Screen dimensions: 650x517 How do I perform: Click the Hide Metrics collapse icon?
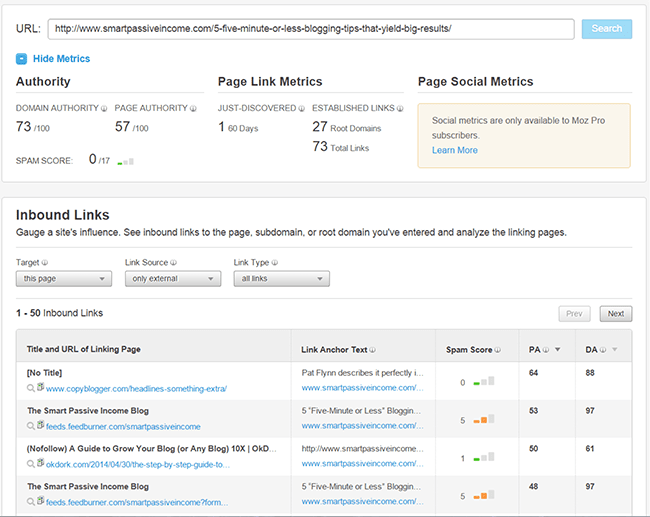[22, 59]
